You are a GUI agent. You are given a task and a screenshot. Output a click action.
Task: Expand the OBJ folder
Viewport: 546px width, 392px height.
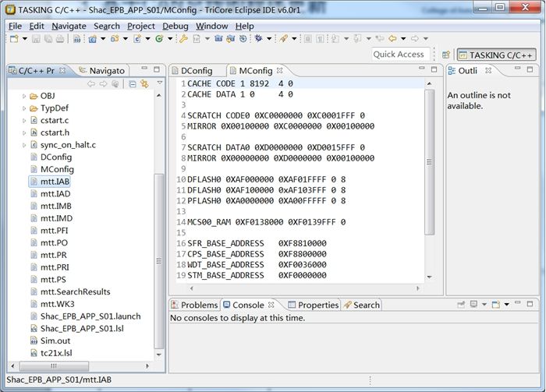24,96
